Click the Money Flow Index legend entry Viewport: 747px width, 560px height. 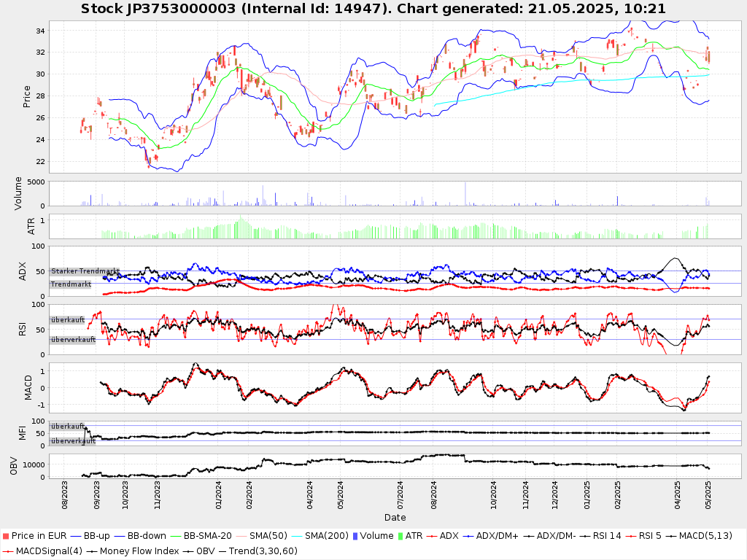[133, 551]
